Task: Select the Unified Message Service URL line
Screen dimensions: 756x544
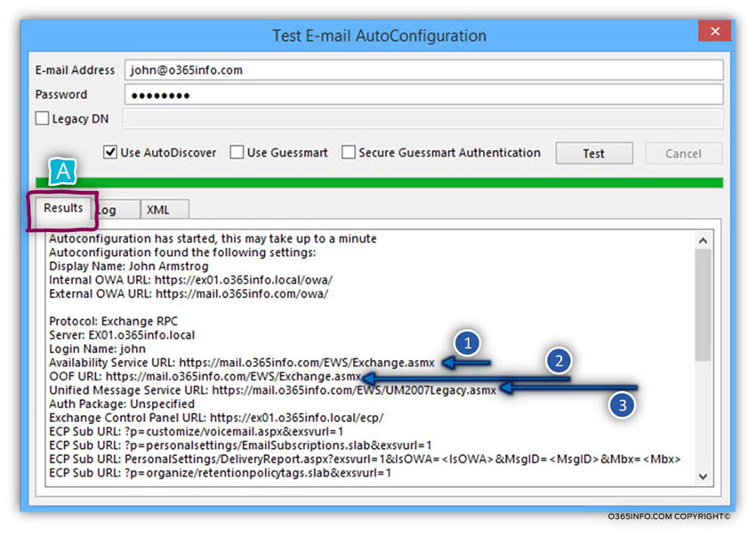Action: [273, 390]
